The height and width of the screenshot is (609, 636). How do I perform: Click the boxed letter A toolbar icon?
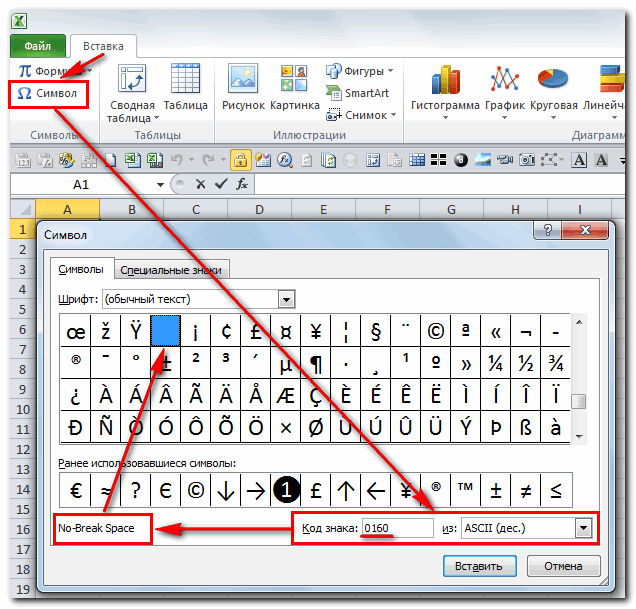(x=579, y=160)
